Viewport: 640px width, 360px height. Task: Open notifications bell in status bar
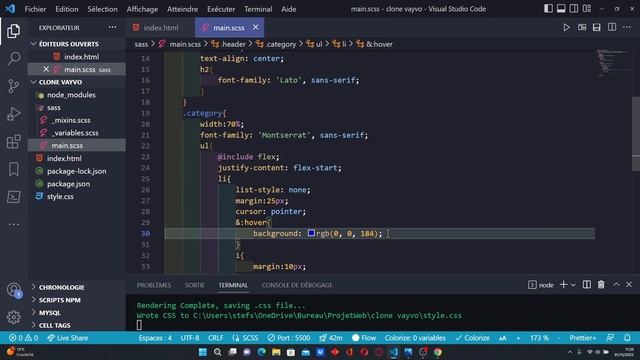pos(627,338)
